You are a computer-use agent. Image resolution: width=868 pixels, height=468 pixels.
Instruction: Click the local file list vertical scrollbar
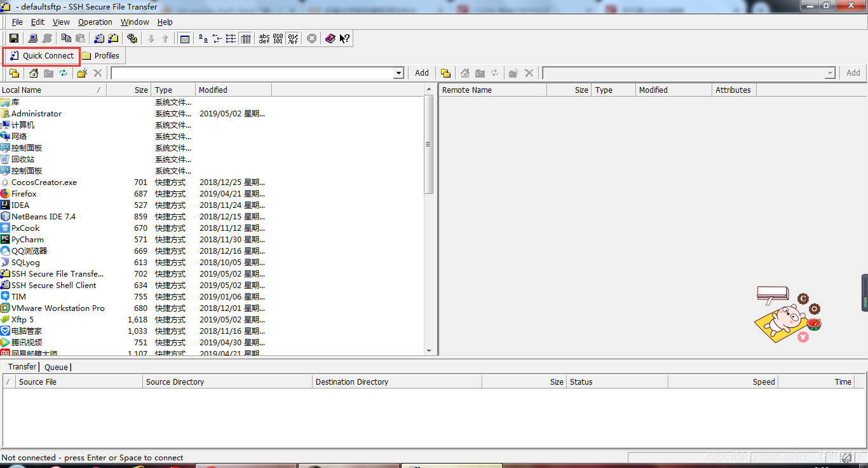pyautogui.click(x=429, y=224)
